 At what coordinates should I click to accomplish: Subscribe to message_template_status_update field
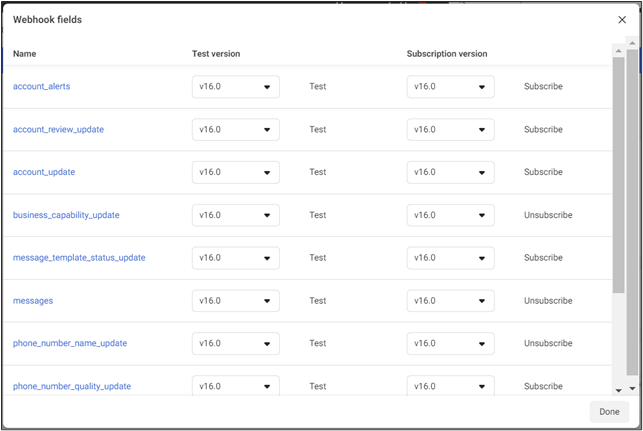pyautogui.click(x=543, y=258)
